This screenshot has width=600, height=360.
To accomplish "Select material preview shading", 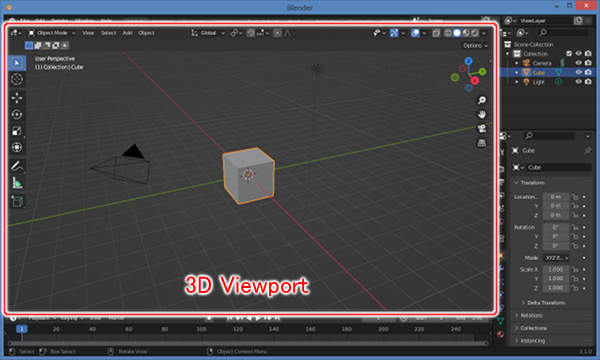I will click(466, 33).
